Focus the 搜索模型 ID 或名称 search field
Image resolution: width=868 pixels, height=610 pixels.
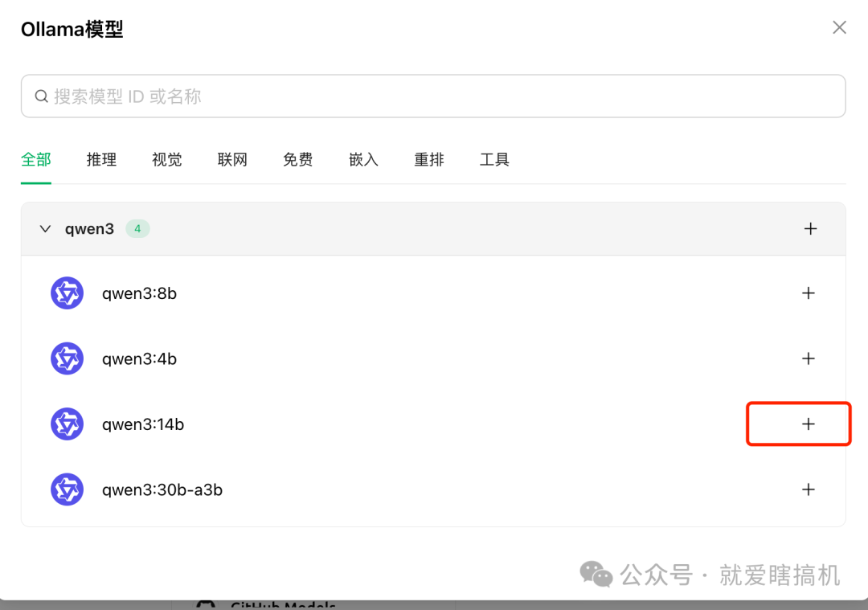point(433,96)
